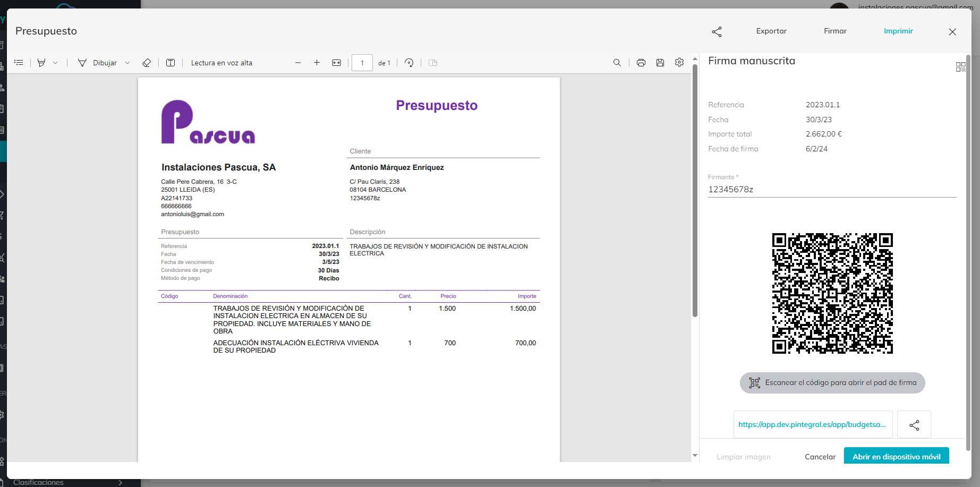Toggle the QR code view icon
This screenshot has height=487, width=980.
960,67
